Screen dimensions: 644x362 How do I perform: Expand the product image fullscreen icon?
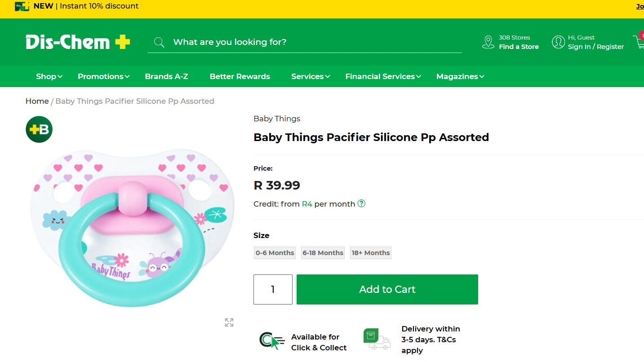click(x=229, y=322)
